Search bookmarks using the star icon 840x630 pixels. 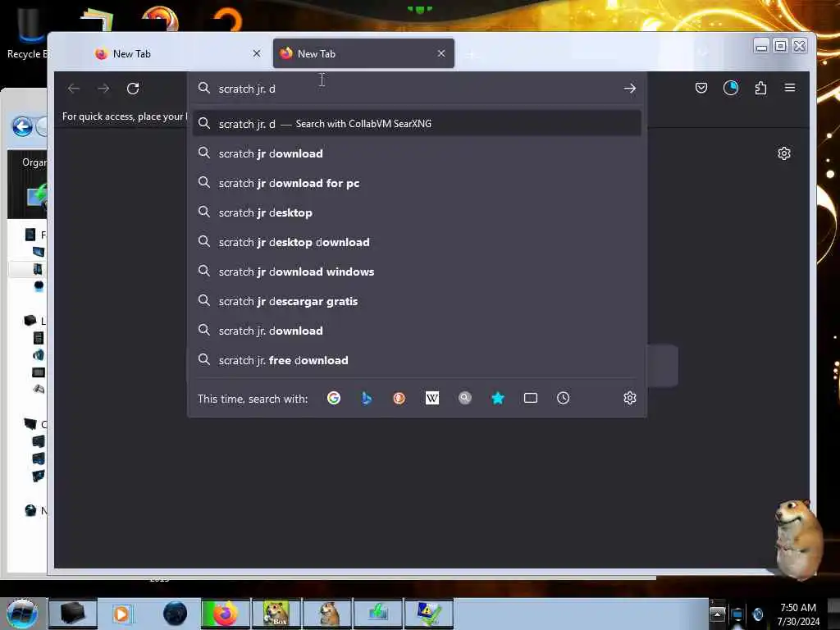498,398
